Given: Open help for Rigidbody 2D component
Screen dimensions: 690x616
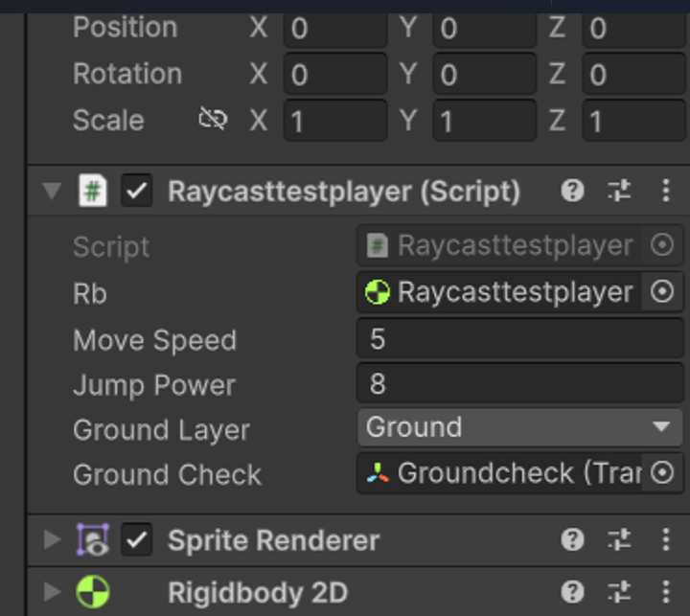Looking at the screenshot, I should pyautogui.click(x=572, y=593).
